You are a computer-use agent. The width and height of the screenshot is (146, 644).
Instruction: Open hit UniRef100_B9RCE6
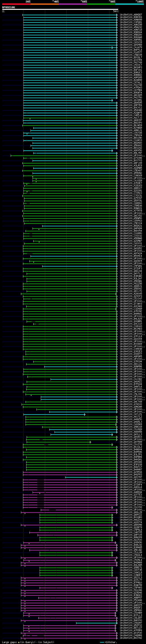131,17
